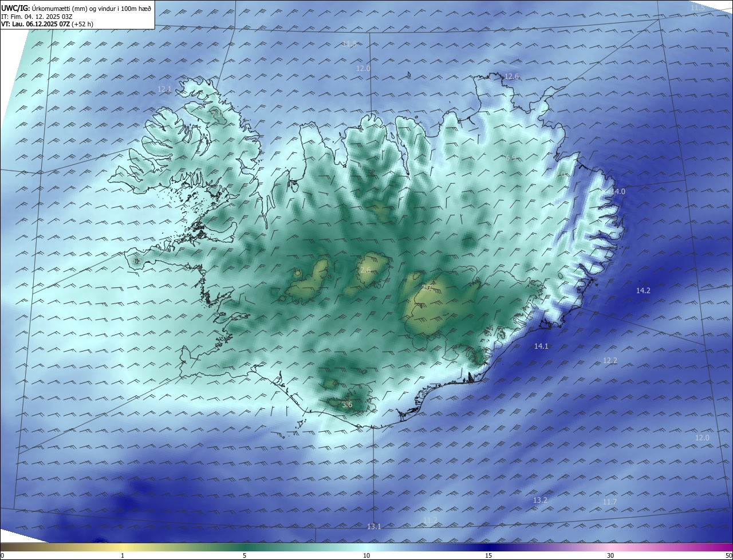The height and width of the screenshot is (560, 733).
Task: Click the VT: Lau. 06.12.2025 07Z (+52 h) line
Action: click(47, 24)
